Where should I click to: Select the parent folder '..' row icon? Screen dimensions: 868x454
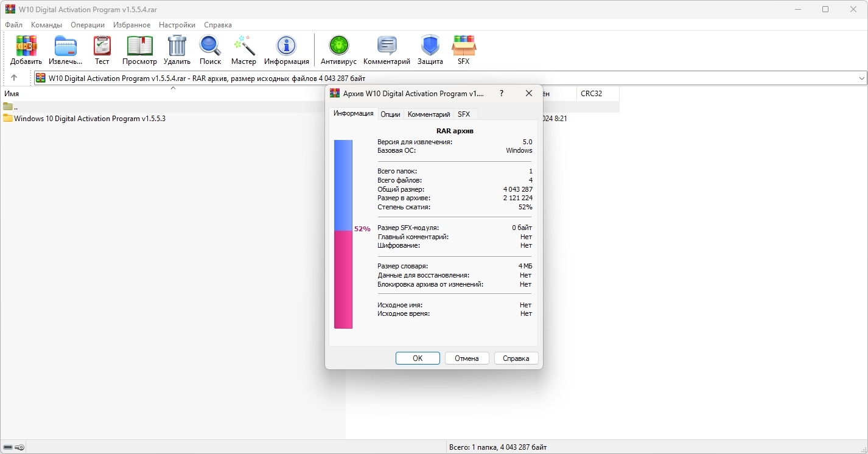pyautogui.click(x=8, y=107)
